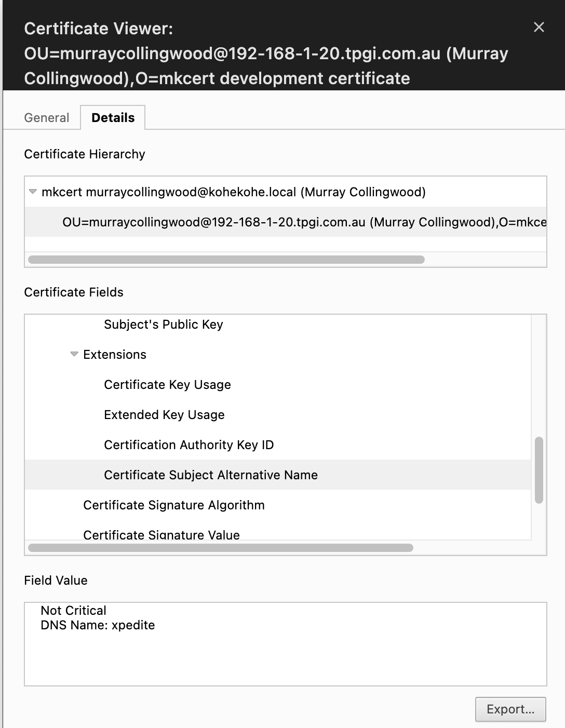Select Certificate Signature Value field
The height and width of the screenshot is (728, 565).
click(161, 534)
